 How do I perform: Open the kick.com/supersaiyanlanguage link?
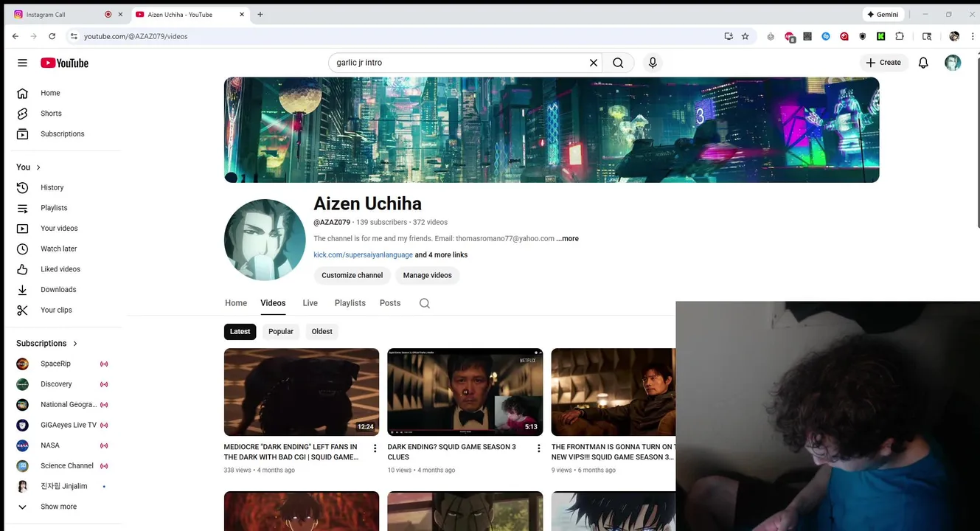[x=363, y=255]
